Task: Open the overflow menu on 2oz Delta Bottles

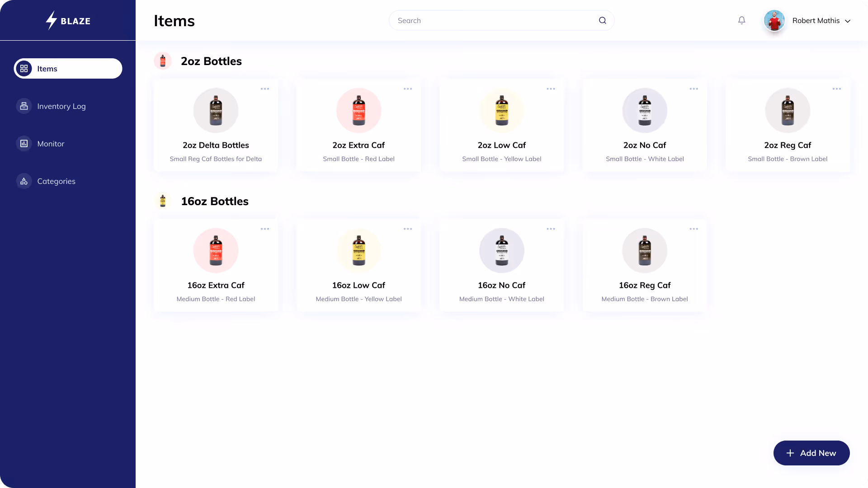Action: [x=265, y=89]
